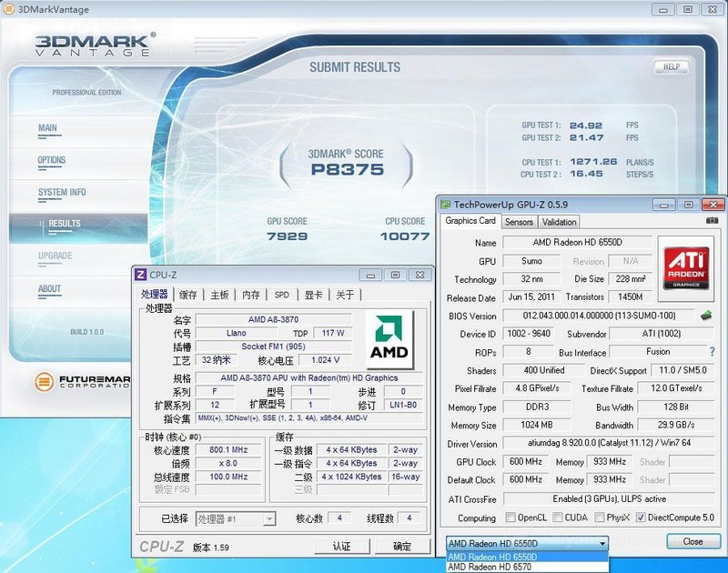Open OPTIONS in the 3DMark sidebar
Screen dimensions: 728x573
coord(52,160)
